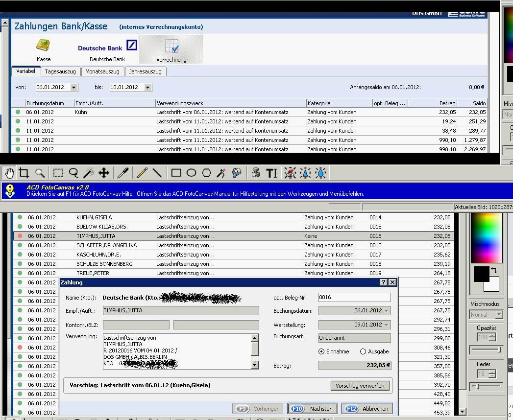
Task: Select the Red-Eye removal tool
Action: [290, 173]
